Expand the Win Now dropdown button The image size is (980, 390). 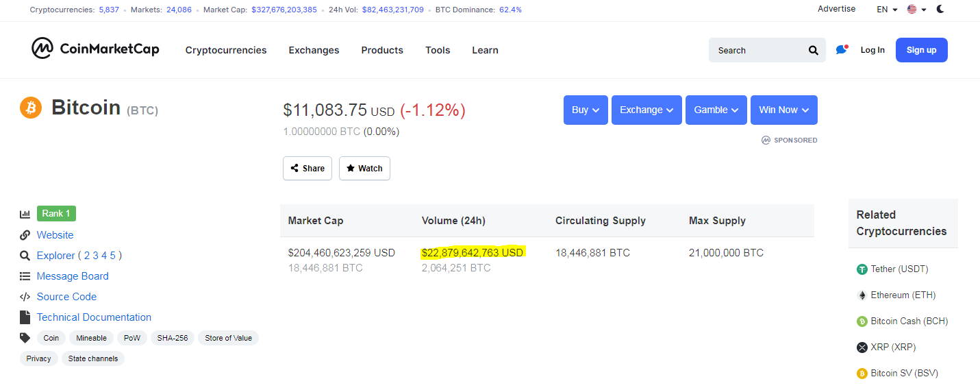coord(784,110)
